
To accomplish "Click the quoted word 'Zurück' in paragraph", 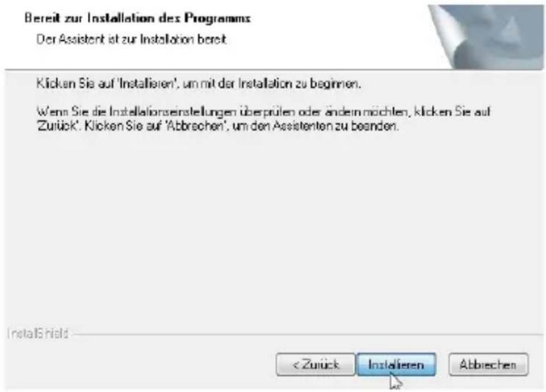I will (x=58, y=125).
